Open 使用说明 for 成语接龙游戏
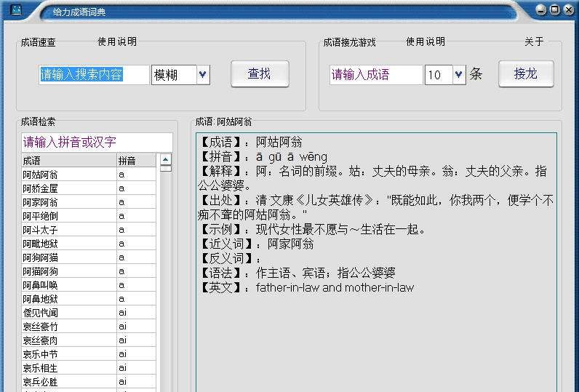 pos(426,41)
